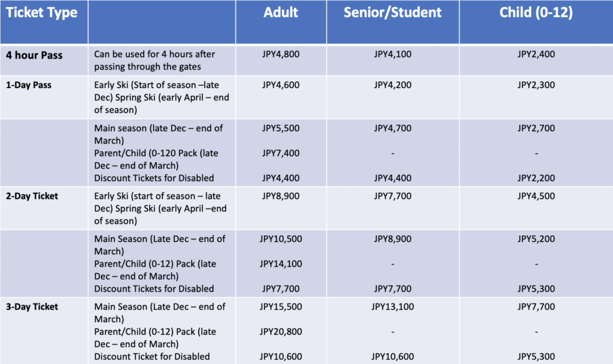Viewport: 613px width, 364px height.
Task: Click the JPY4,100 senior/student price
Action: tap(392, 54)
